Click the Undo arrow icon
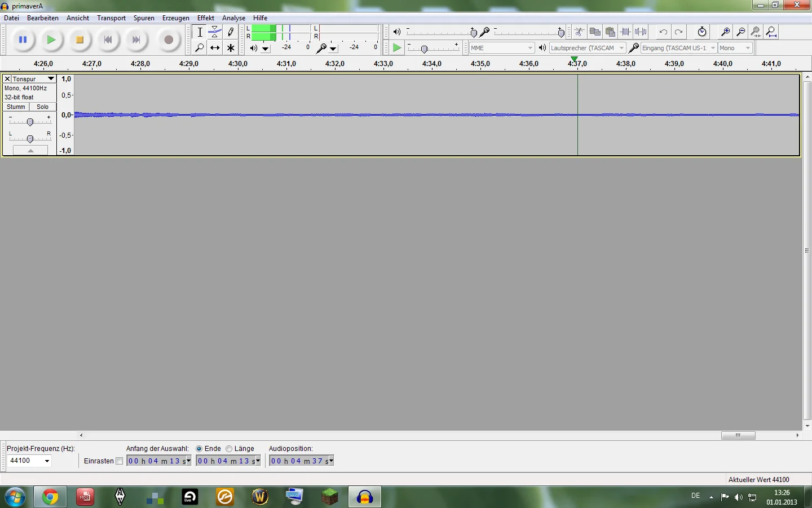The height and width of the screenshot is (508, 812). 663,32
